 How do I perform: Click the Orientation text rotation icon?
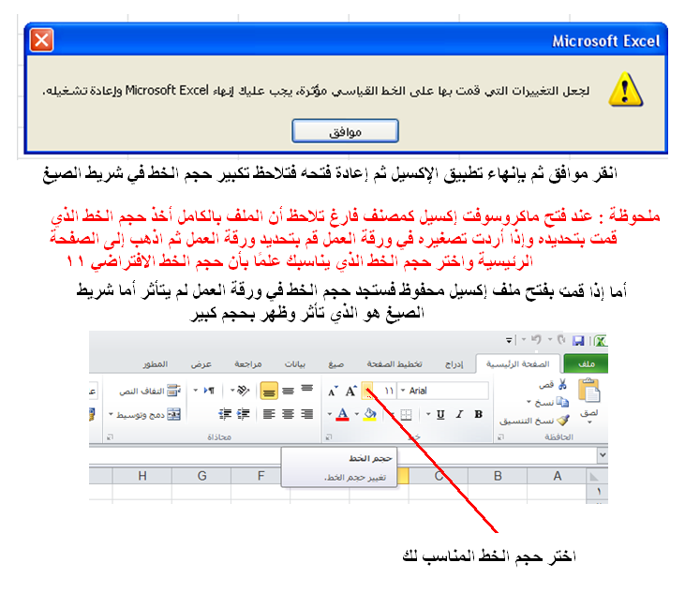[244, 391]
